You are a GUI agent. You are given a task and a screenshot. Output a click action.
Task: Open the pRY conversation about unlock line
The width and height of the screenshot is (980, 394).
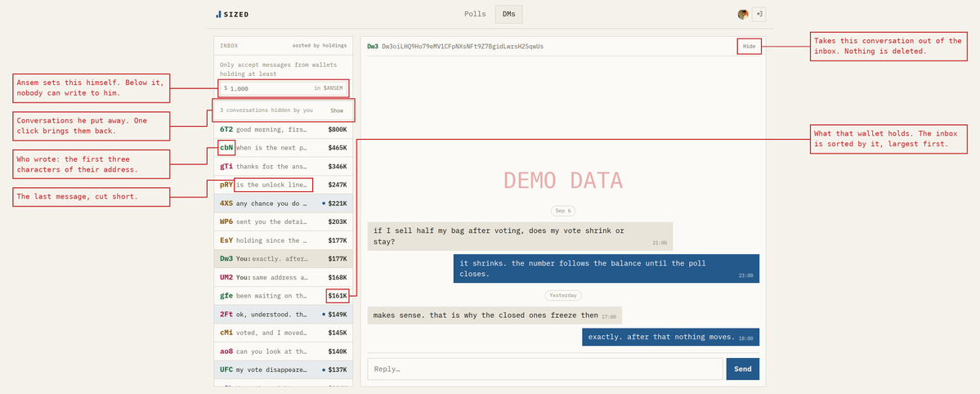click(x=283, y=185)
